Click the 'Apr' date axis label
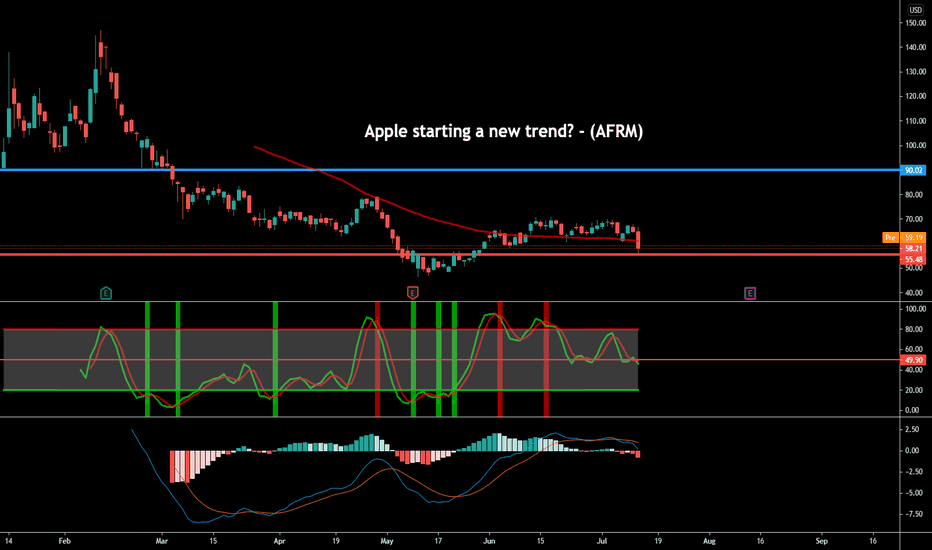 [x=279, y=541]
